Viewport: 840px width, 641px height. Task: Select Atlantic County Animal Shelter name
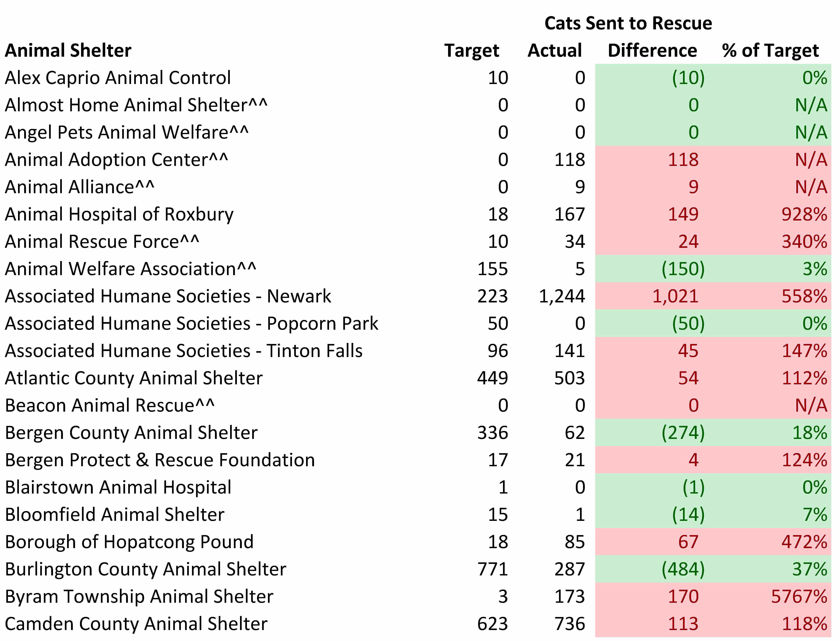[x=134, y=378]
